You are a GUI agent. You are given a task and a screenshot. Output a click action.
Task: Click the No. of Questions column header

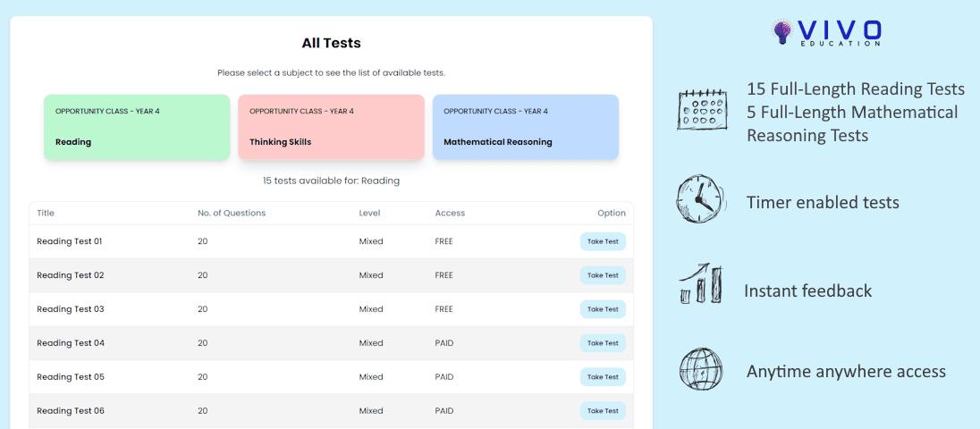pyautogui.click(x=232, y=213)
